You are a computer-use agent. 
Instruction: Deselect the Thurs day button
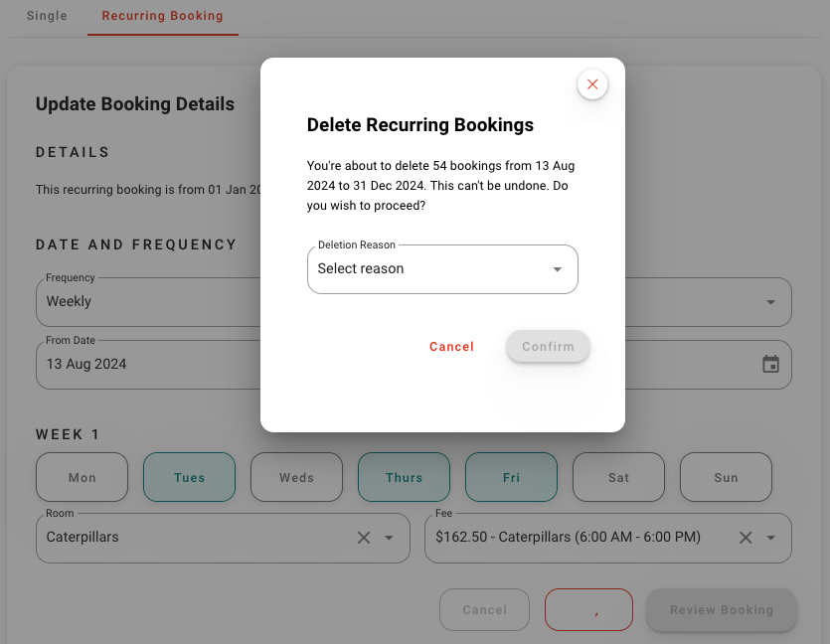click(404, 477)
